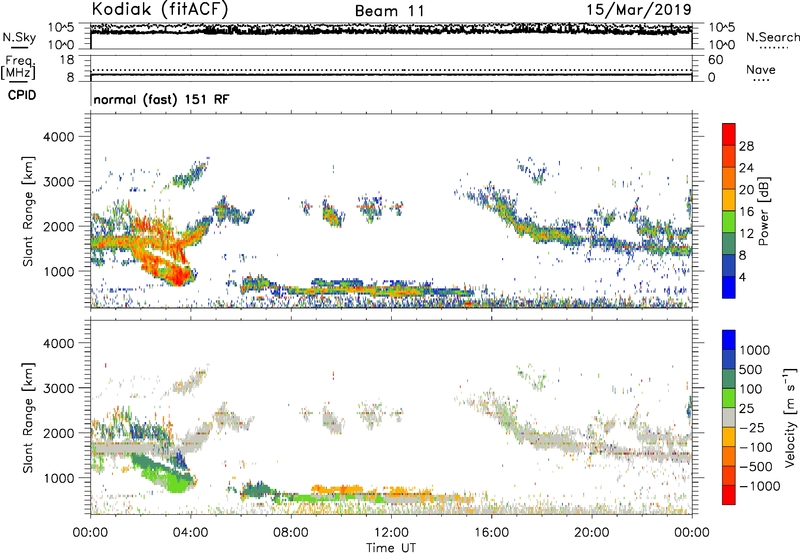The height and width of the screenshot is (554, 800).
Task: Click the 'Freq. [MHz]' label
Action: [18, 67]
